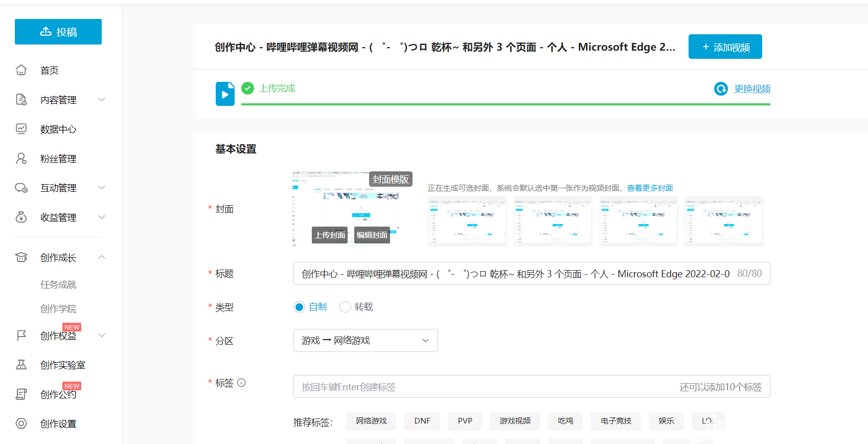Add the PVP recommended tag

coord(465,421)
